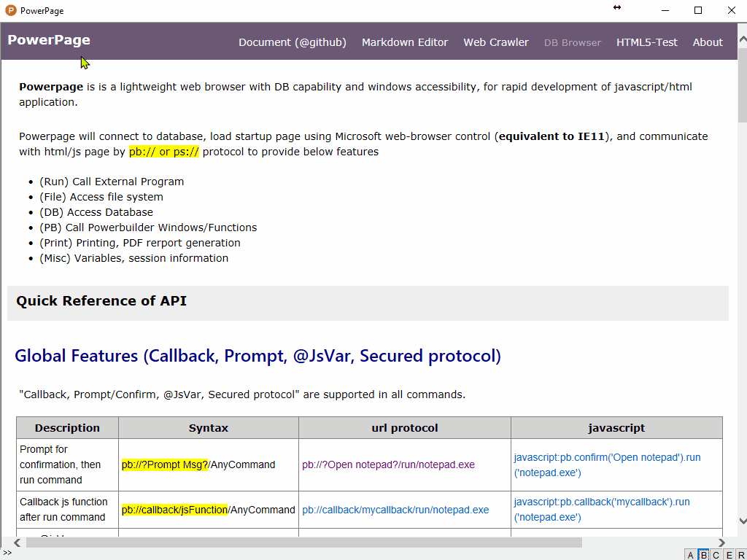The image size is (747, 560).
Task: Go to the Web Crawler page
Action: coord(496,42)
